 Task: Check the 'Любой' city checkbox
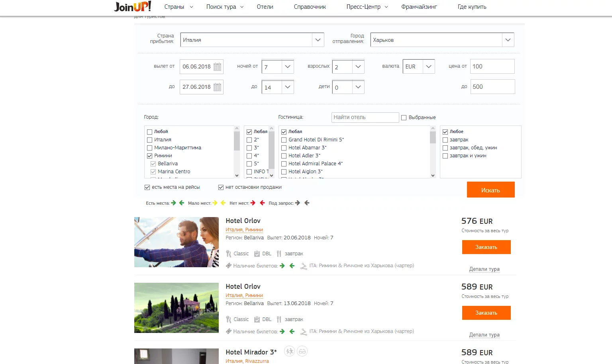[150, 132]
